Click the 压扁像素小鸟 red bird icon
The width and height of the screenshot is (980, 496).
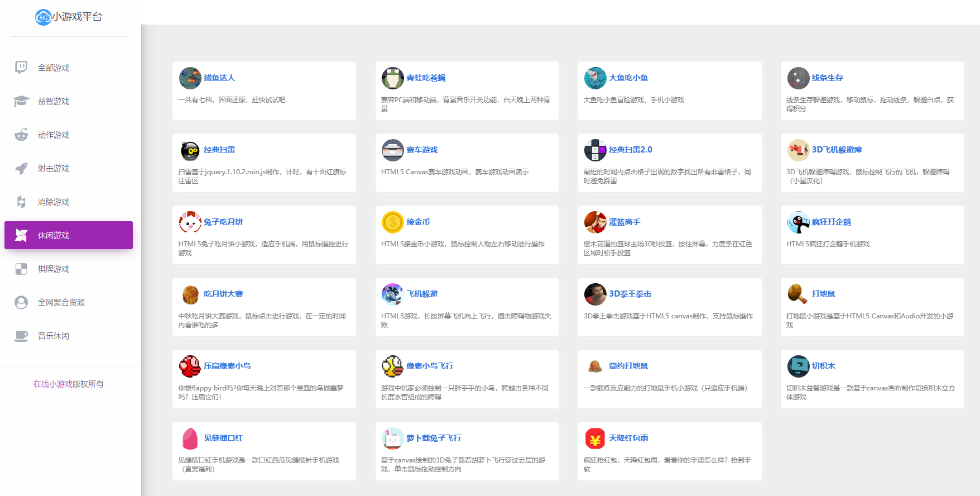(x=190, y=366)
